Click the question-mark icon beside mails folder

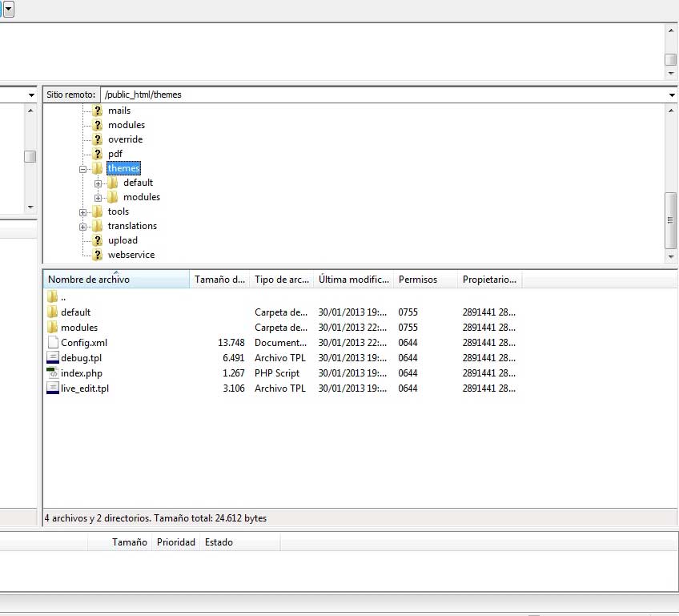[x=98, y=111]
